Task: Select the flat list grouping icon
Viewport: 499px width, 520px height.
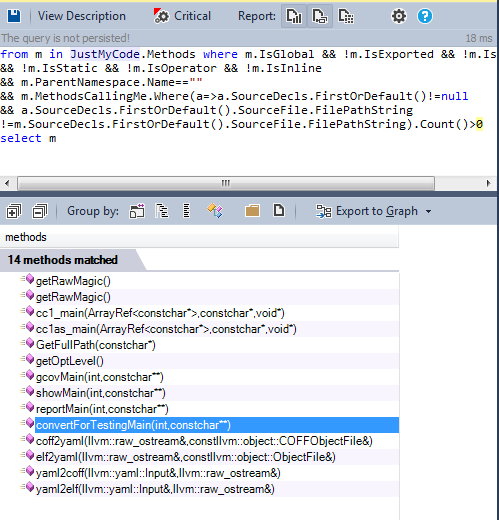Action: (x=187, y=211)
